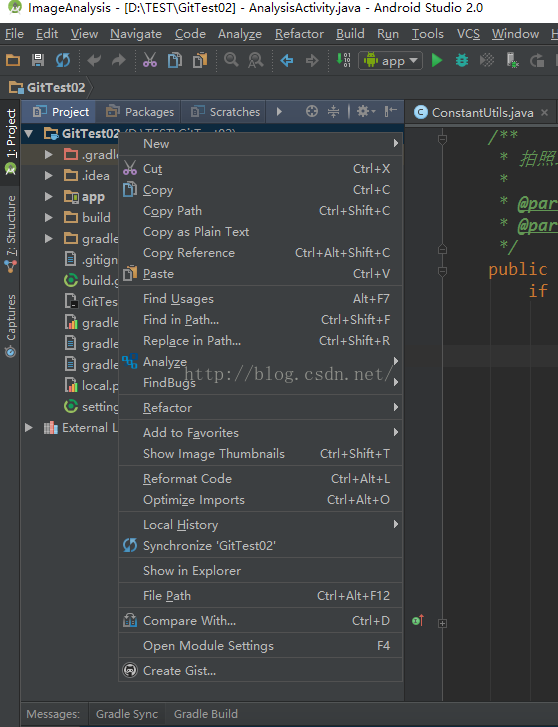The height and width of the screenshot is (727, 558).
Task: Switch to the Packages view tab
Action: coord(139,112)
